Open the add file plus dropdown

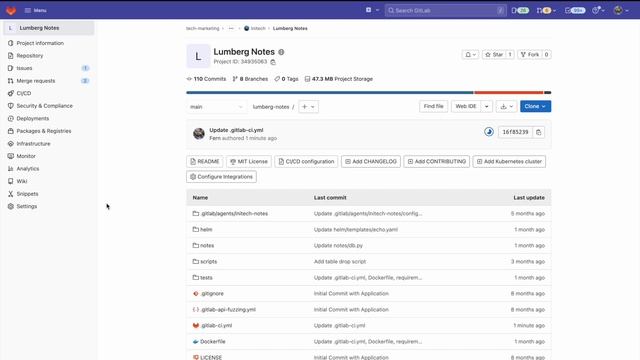pyautogui.click(x=309, y=107)
